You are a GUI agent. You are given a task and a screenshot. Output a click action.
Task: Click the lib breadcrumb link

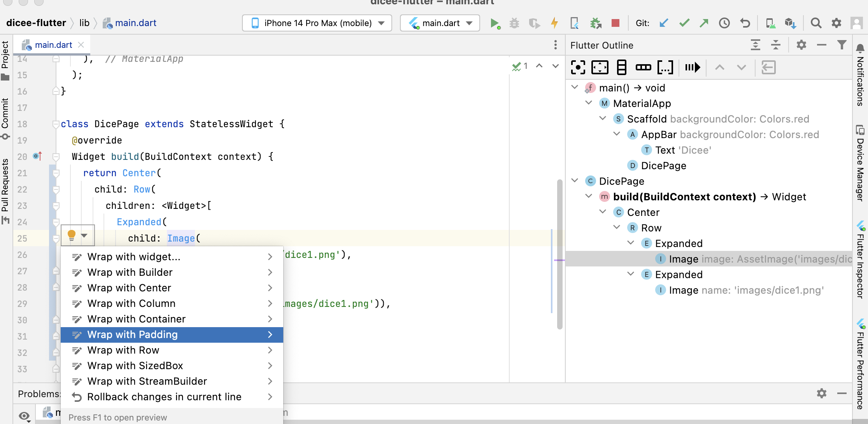tap(84, 23)
